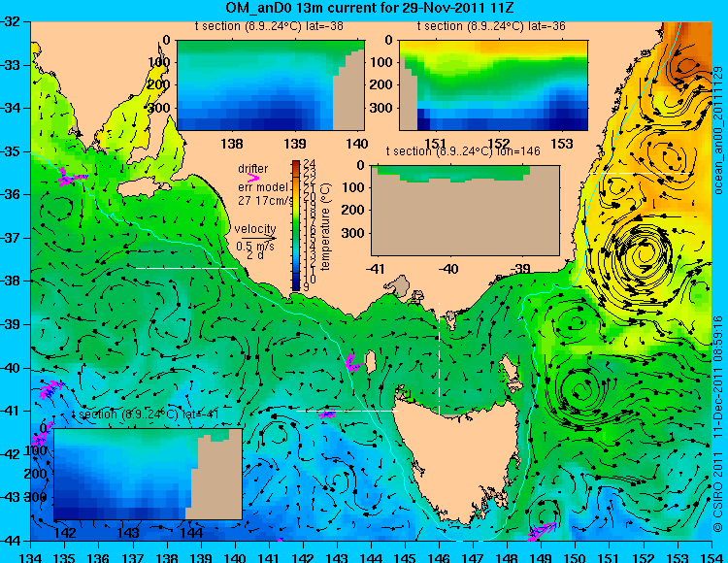
Task: Click the centre of the large eddy near 152E, -37.5
Action: [645, 253]
